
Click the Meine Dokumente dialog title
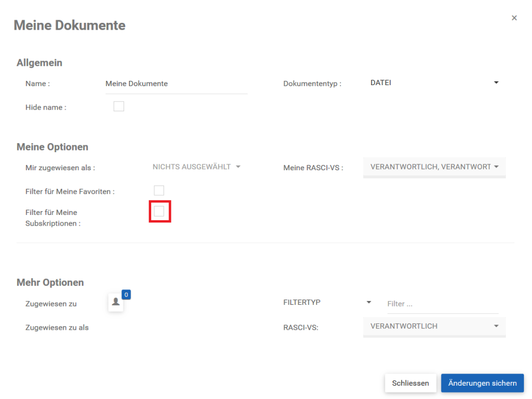[70, 26]
